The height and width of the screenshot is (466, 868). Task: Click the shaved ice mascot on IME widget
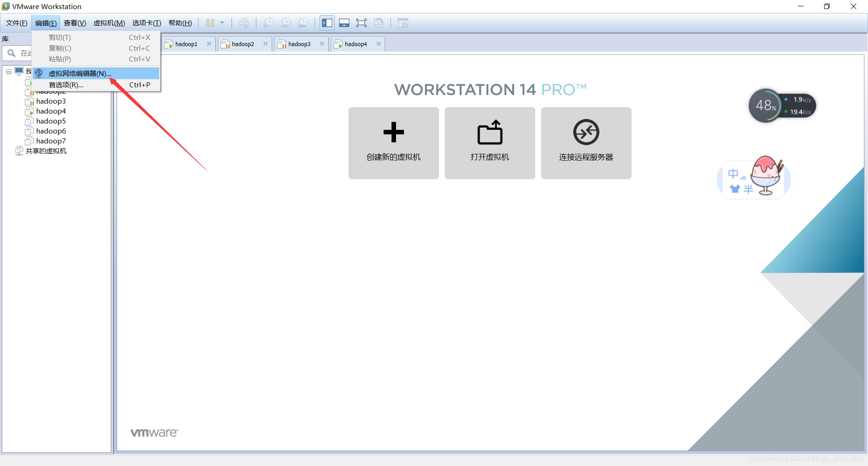(x=767, y=176)
